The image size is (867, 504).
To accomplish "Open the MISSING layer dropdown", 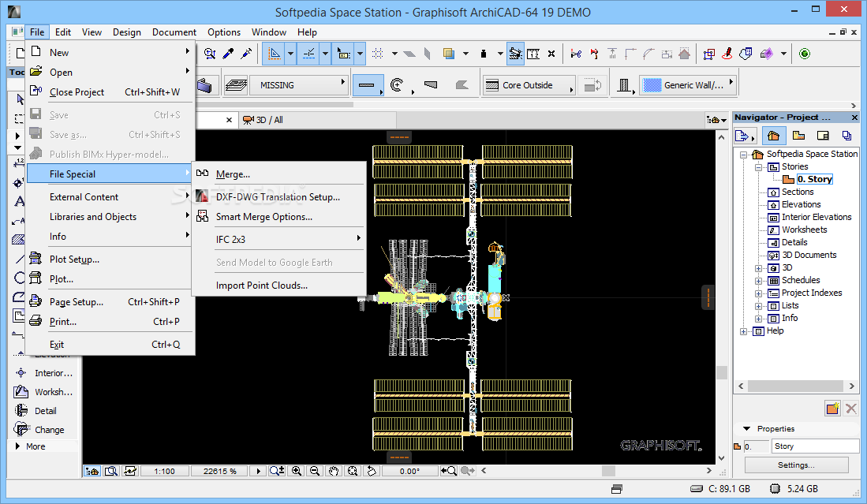I will [x=298, y=85].
